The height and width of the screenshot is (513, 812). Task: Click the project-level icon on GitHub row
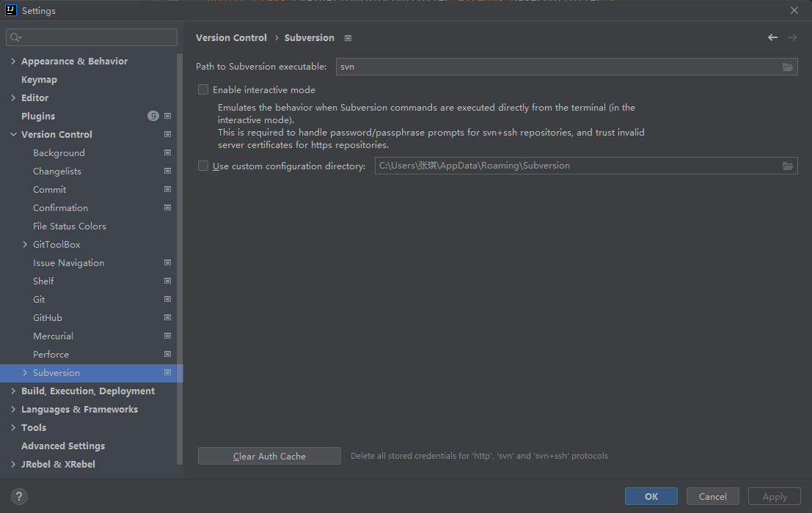[x=167, y=317]
